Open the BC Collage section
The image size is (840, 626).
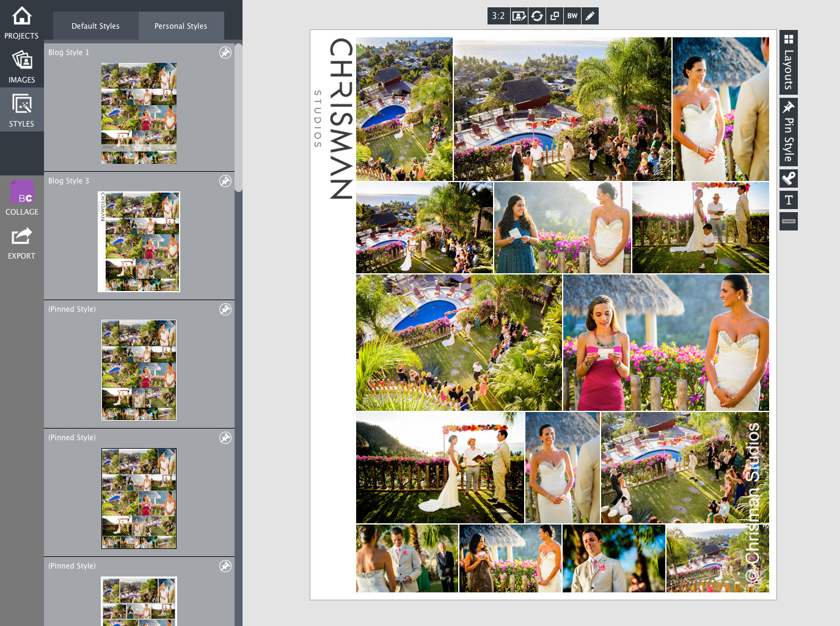coord(21,198)
